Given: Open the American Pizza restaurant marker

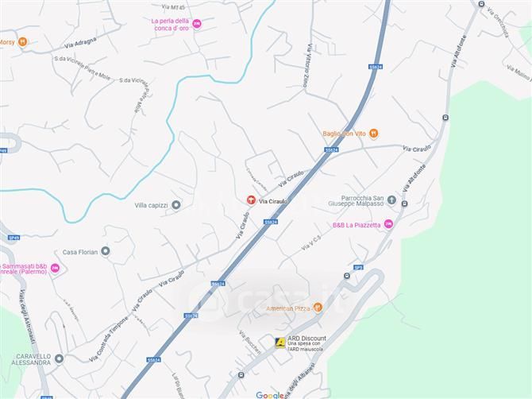Looking at the screenshot, I should click(x=318, y=308).
